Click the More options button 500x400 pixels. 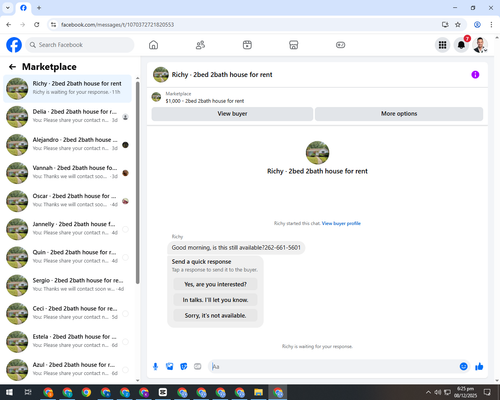pyautogui.click(x=399, y=114)
